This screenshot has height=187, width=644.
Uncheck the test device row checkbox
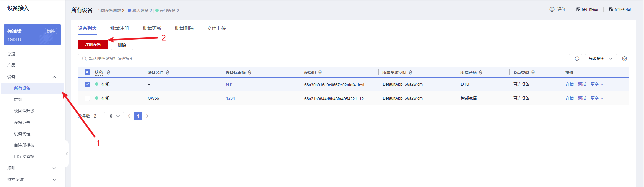(x=87, y=84)
